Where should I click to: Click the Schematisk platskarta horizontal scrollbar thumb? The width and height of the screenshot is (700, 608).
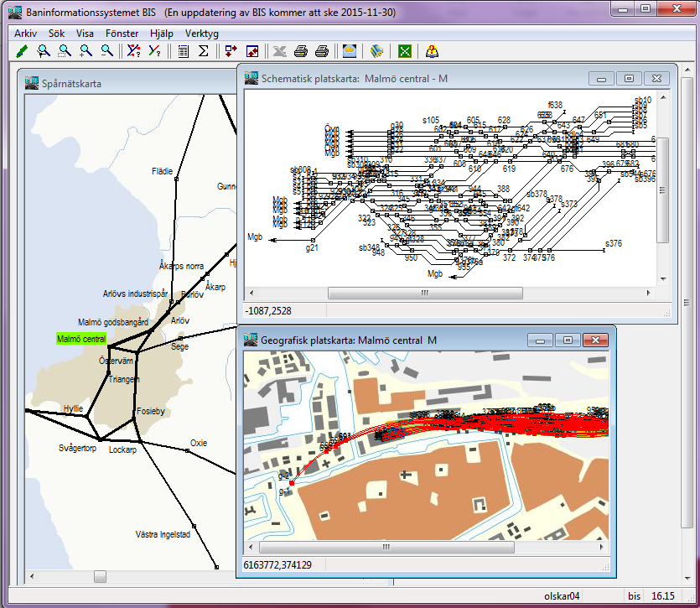pyautogui.click(x=425, y=293)
